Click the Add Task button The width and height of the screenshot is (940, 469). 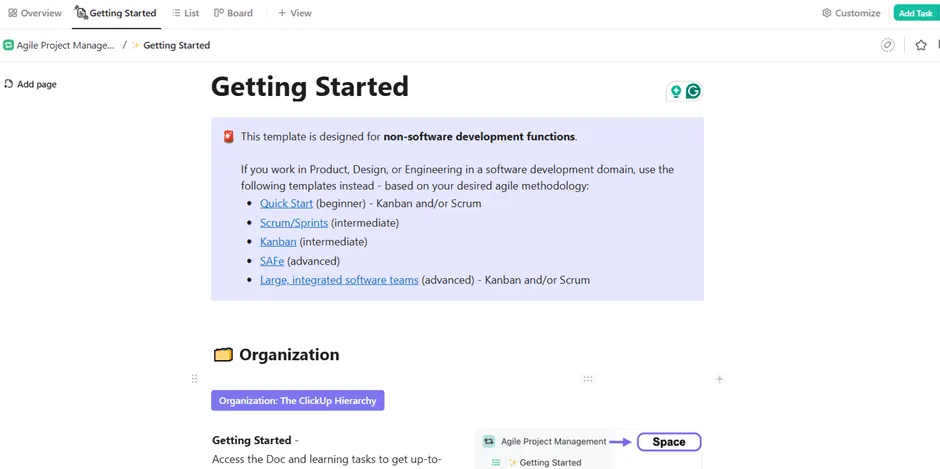[915, 13]
